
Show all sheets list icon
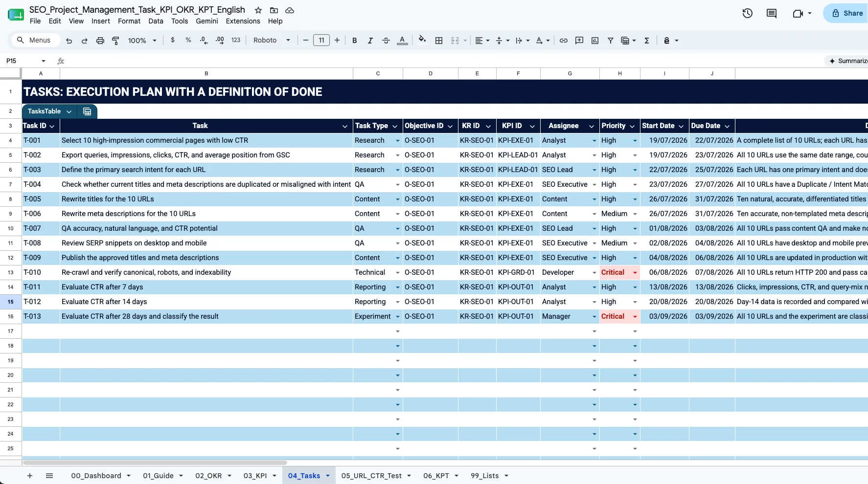coord(49,476)
